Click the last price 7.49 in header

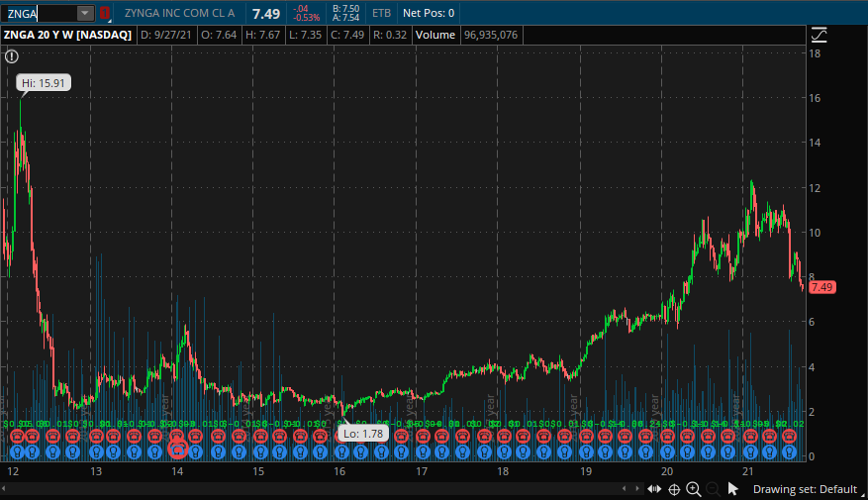point(266,14)
